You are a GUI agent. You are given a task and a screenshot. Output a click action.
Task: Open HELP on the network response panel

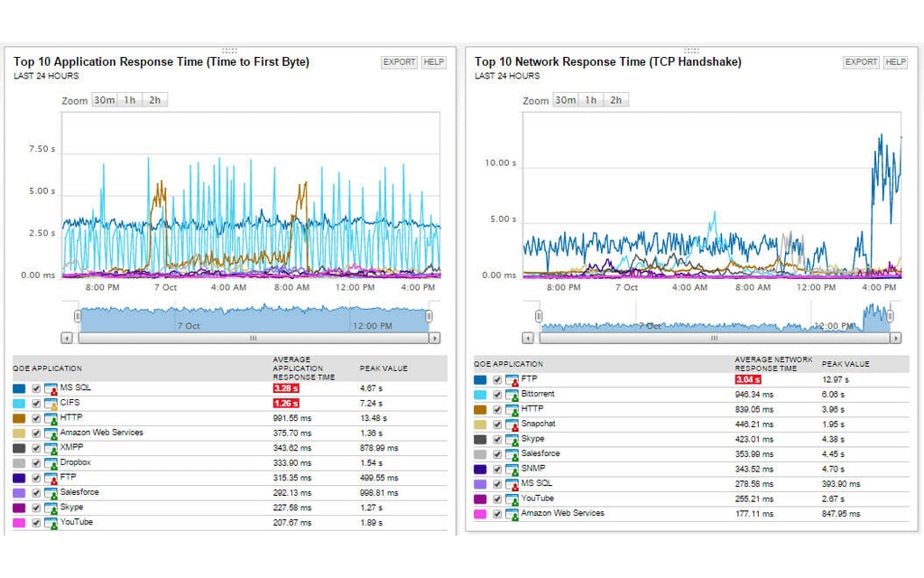(894, 61)
